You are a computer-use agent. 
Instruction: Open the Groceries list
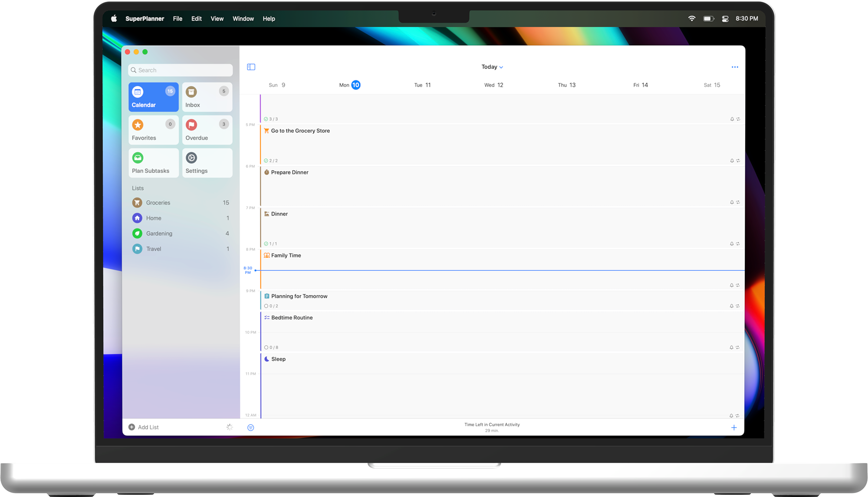click(158, 203)
